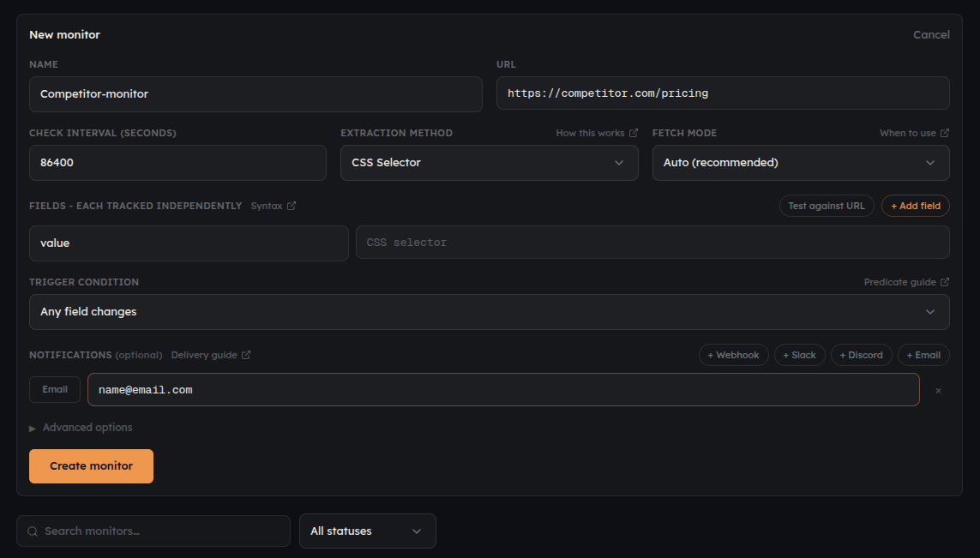Cancel the new monitor form
This screenshot has width=980, height=558.
[931, 35]
